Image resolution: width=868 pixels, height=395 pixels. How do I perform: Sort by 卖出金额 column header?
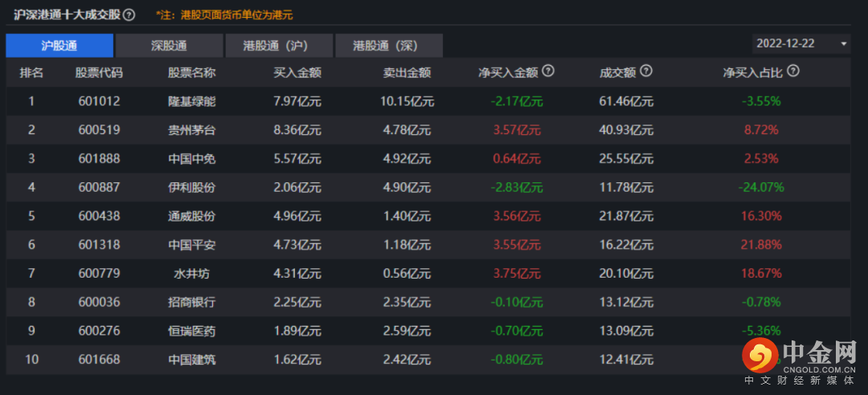coord(407,72)
